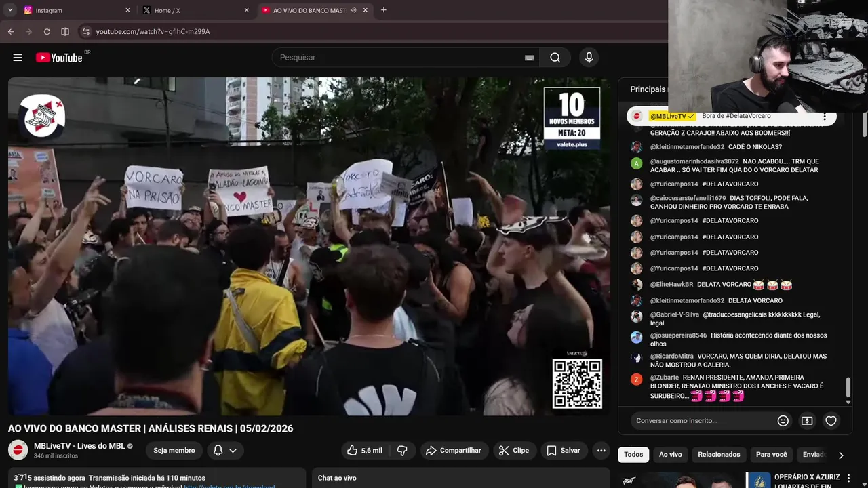Select the Ao vivo filter chip
This screenshot has width=868, height=488.
click(671, 455)
